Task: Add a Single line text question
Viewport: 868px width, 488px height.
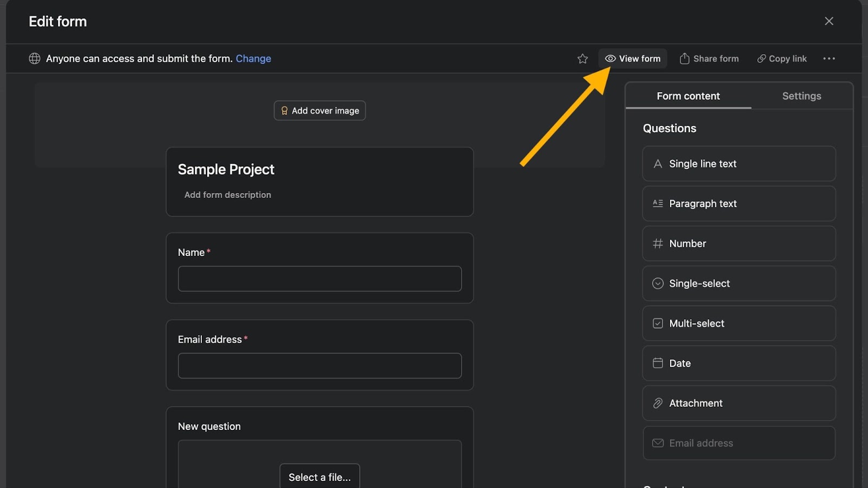Action: pos(739,164)
